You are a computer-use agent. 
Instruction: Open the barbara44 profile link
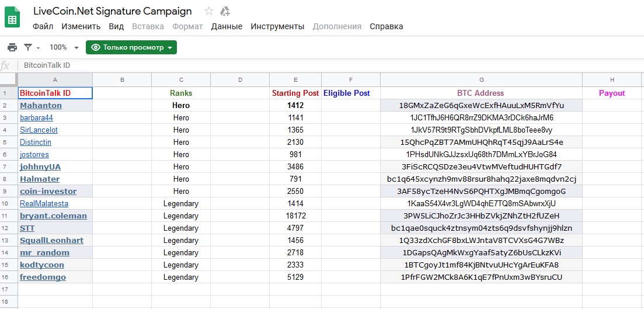pyautogui.click(x=37, y=117)
